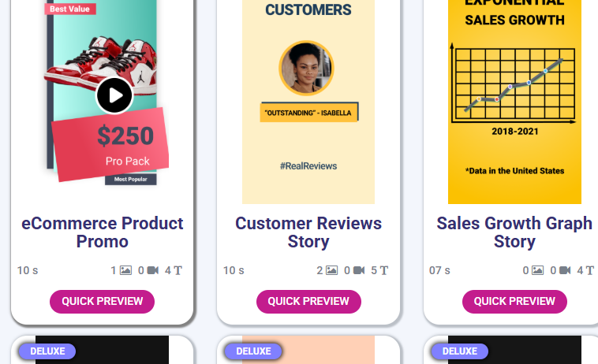Viewport: 598px width, 364px height.
Task: Click the Deluxe badge on bottom-middle template
Action: (x=253, y=351)
